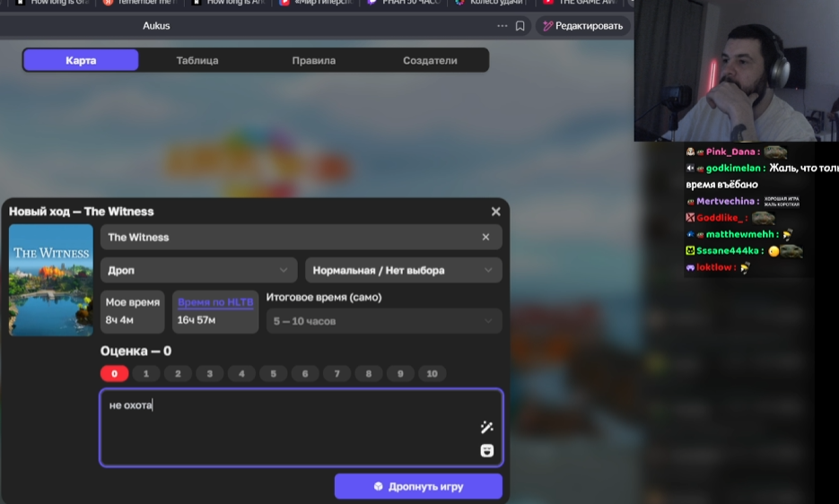Click the magic wand icon in review box

[x=486, y=427]
